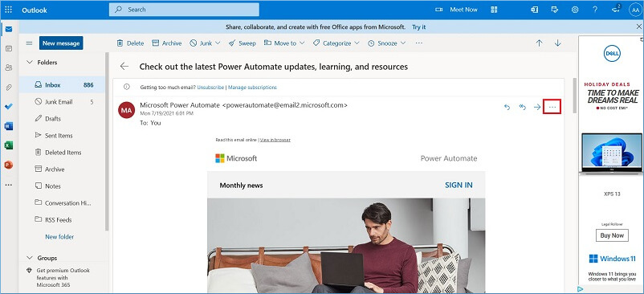Dismiss the Office apps banner
644x294 pixels.
click(639, 27)
